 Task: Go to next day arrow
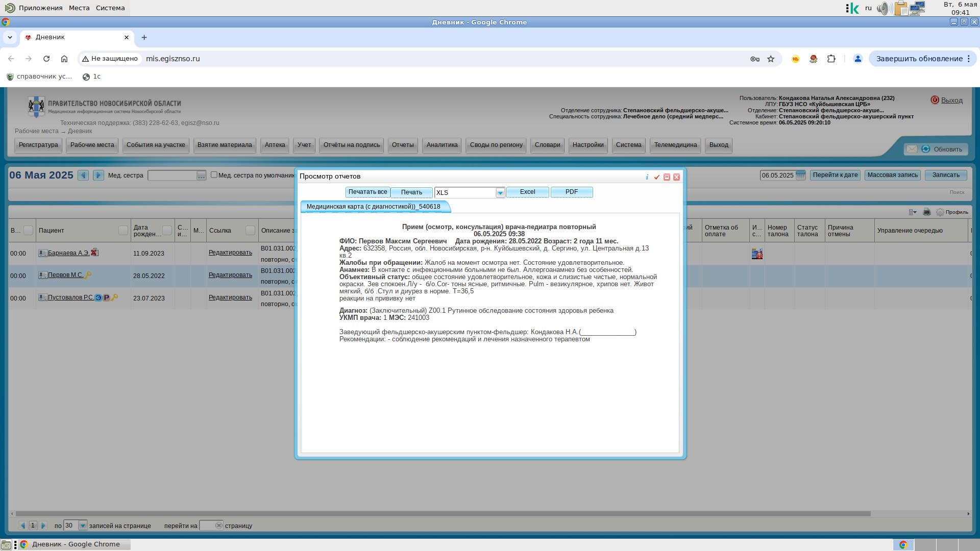click(99, 176)
